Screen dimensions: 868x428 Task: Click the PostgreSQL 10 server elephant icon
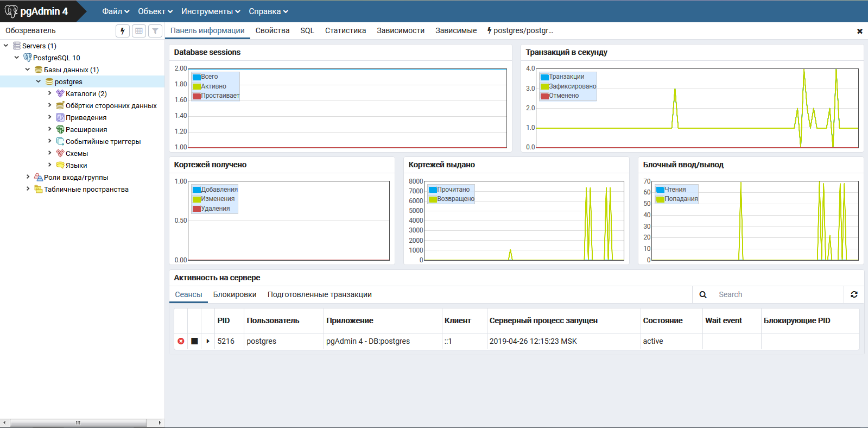[x=28, y=58]
